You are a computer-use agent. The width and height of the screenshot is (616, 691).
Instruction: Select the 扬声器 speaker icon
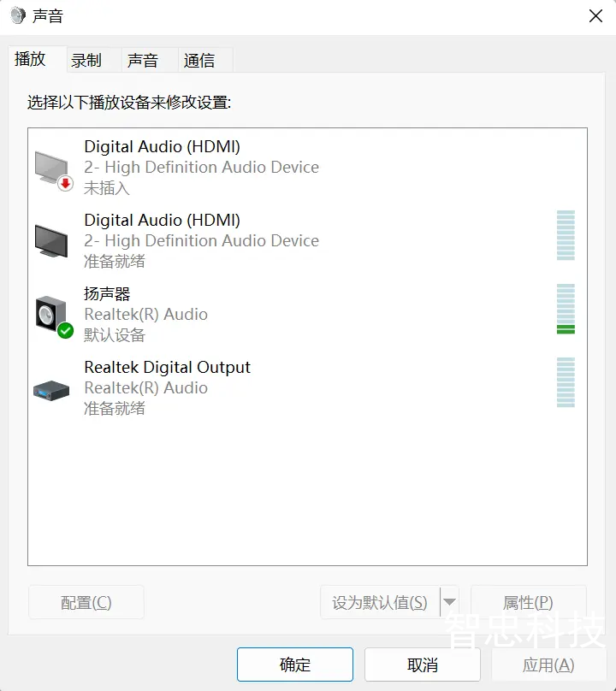pyautogui.click(x=53, y=316)
